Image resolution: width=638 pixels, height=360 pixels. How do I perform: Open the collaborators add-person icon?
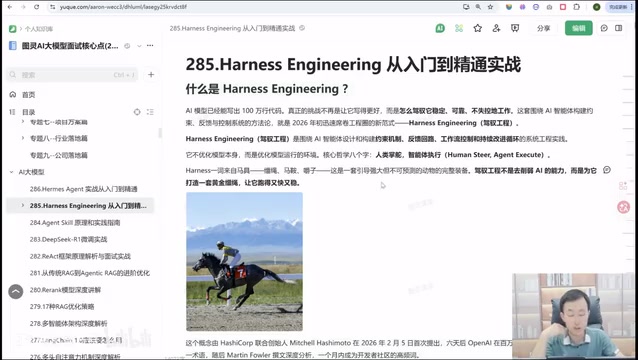click(496, 28)
